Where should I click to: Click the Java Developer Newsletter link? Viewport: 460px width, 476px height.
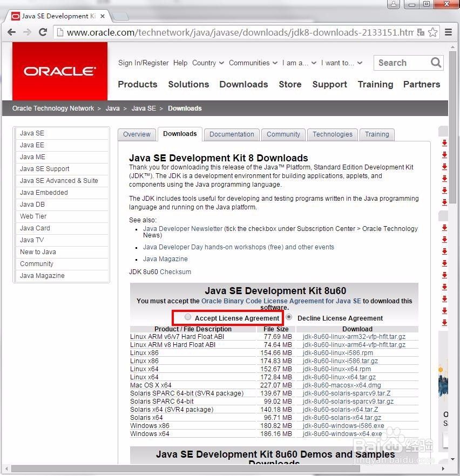point(183,229)
